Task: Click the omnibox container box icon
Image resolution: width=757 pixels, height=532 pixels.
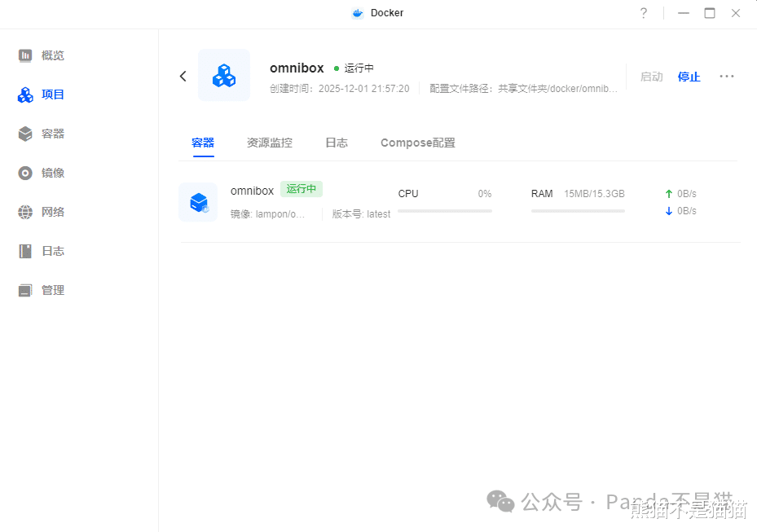Action: [x=199, y=202]
